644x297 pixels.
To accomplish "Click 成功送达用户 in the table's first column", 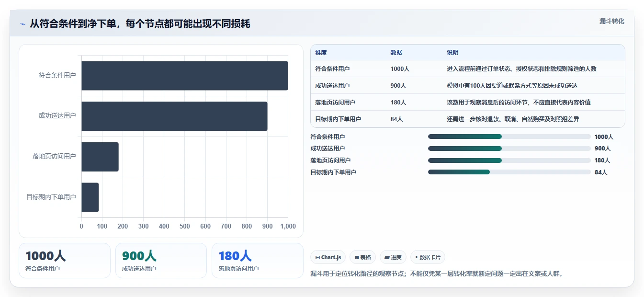I will coord(332,86).
